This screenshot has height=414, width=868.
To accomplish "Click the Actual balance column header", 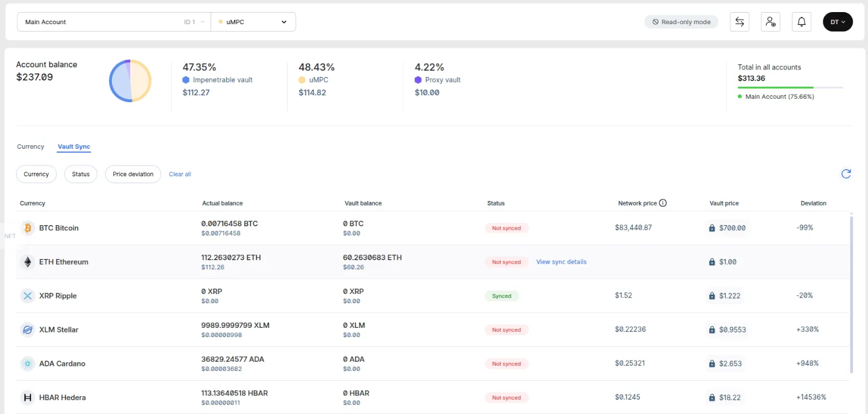I will coord(223,203).
